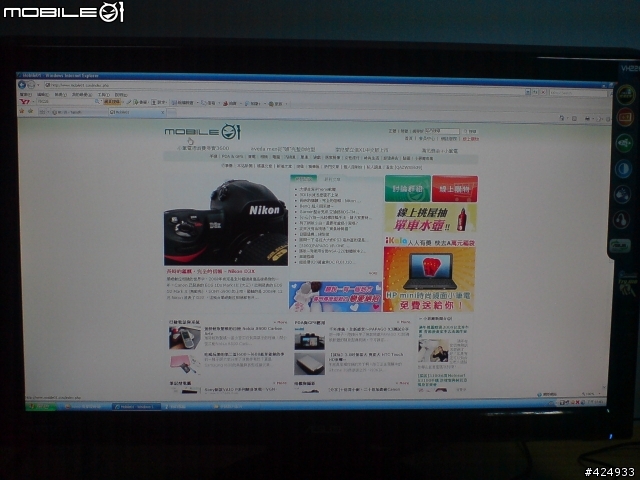Viewport: 640px width, 480px height.
Task: Click the add-to-favorites star icon
Action: [30, 111]
